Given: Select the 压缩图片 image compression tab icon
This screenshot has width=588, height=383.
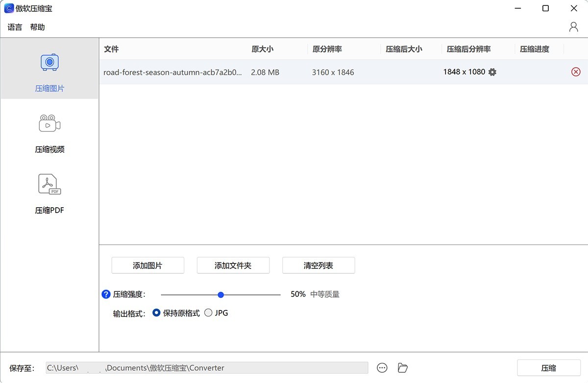Looking at the screenshot, I should pyautogui.click(x=49, y=62).
